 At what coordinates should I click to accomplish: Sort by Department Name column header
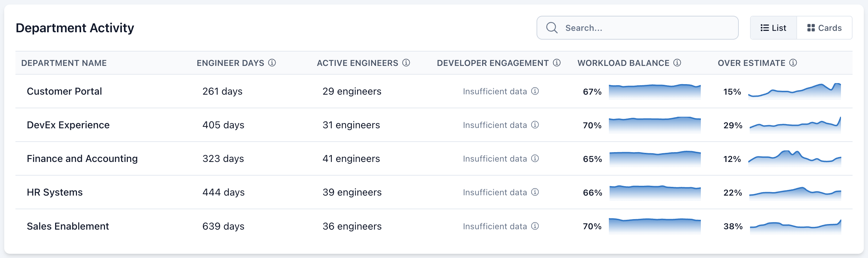64,63
